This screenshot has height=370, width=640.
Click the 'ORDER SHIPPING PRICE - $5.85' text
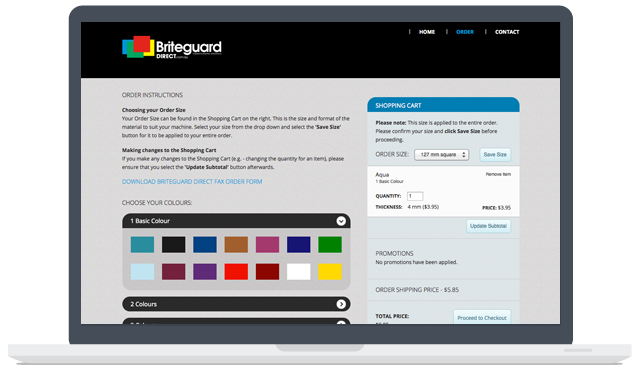(417, 290)
